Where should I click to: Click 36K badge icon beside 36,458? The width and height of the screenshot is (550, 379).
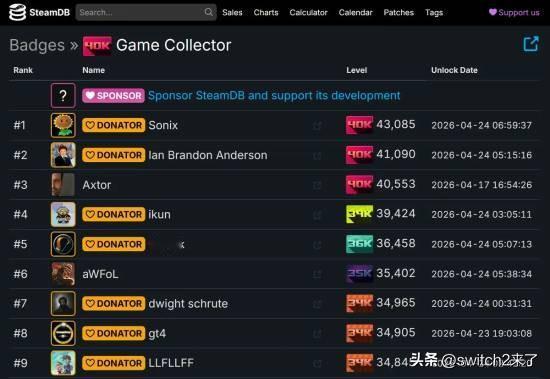359,244
